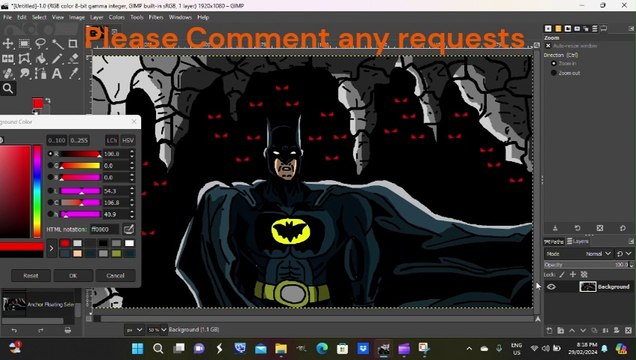
Task: Hide the Background layer with eye icon
Action: coord(551,287)
